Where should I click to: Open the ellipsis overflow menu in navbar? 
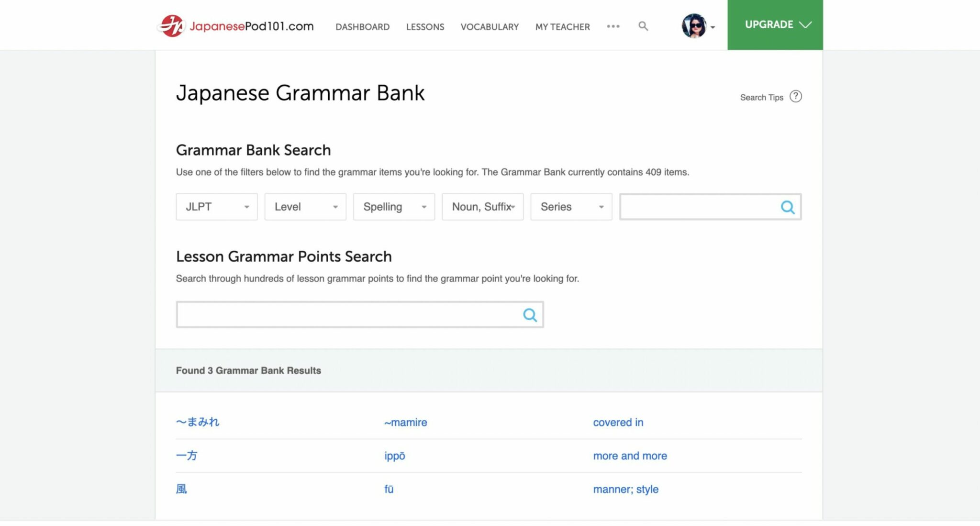[613, 26]
